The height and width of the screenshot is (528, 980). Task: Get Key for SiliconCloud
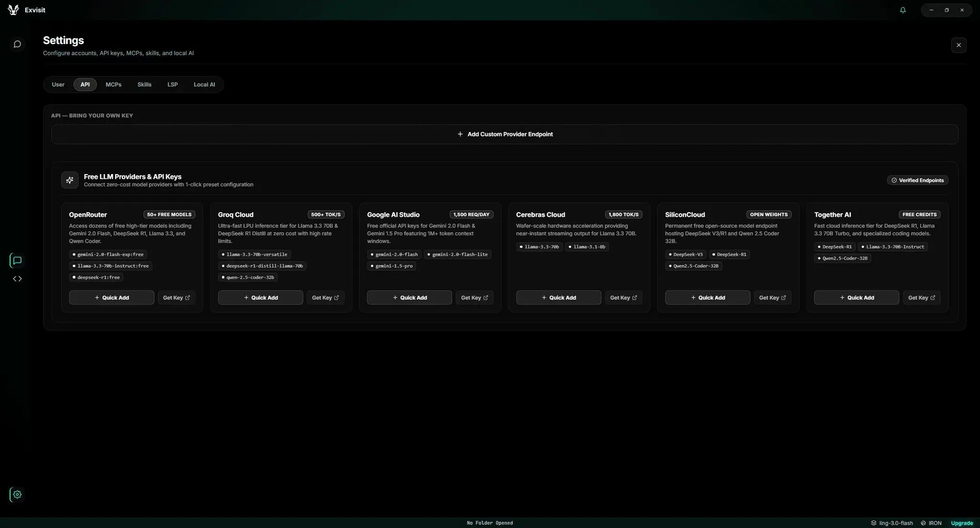pos(773,297)
